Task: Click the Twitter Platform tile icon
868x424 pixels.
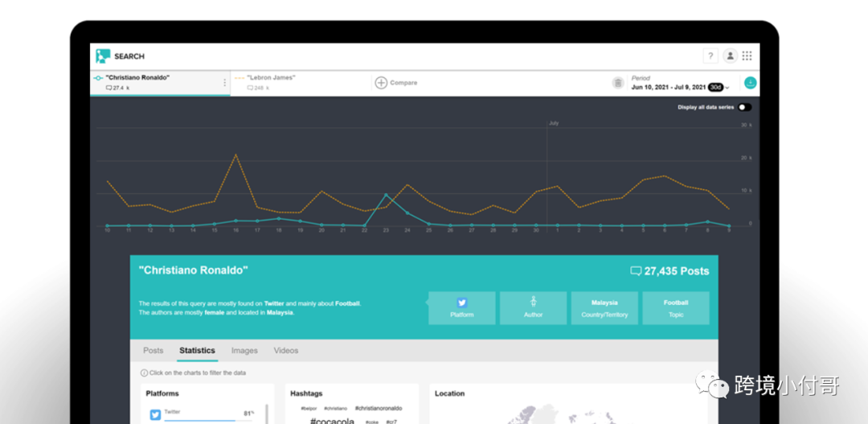Action: tap(461, 303)
